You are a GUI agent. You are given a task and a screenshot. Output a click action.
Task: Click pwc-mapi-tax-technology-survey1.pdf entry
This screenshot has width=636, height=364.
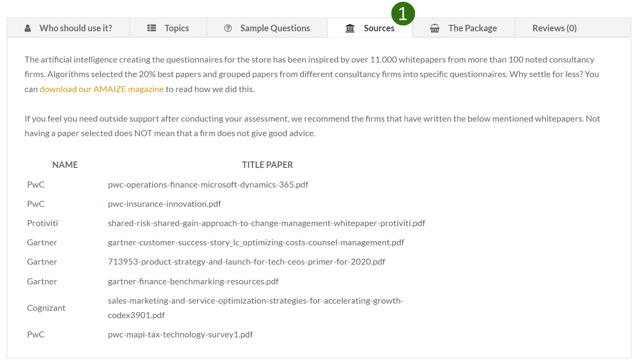click(x=180, y=334)
